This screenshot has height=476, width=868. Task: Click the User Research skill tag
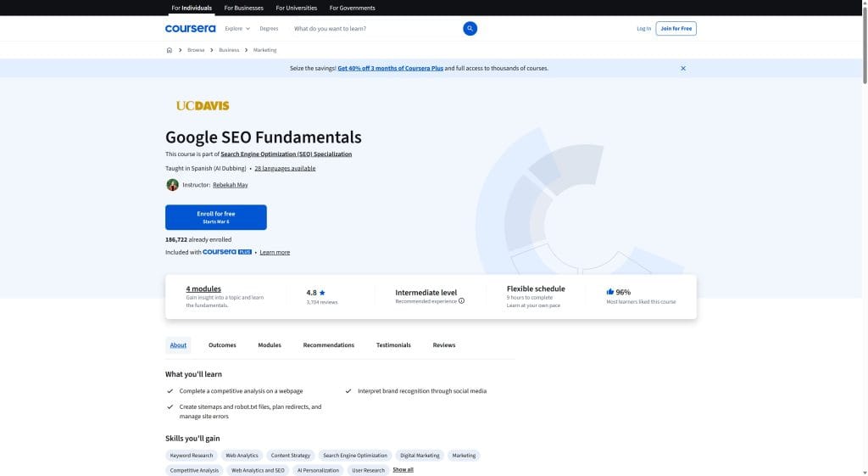pos(368,470)
